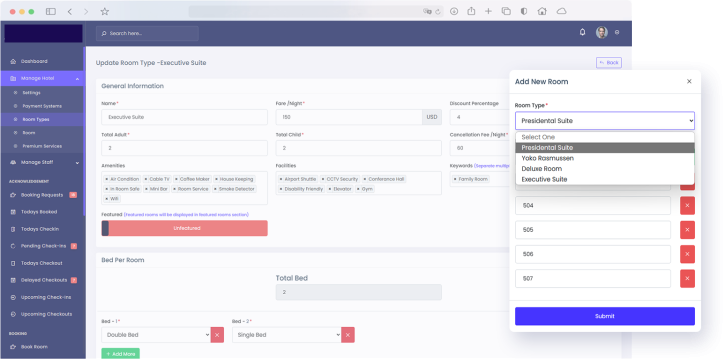
Task: Click the Fare per Night input field
Action: point(349,117)
